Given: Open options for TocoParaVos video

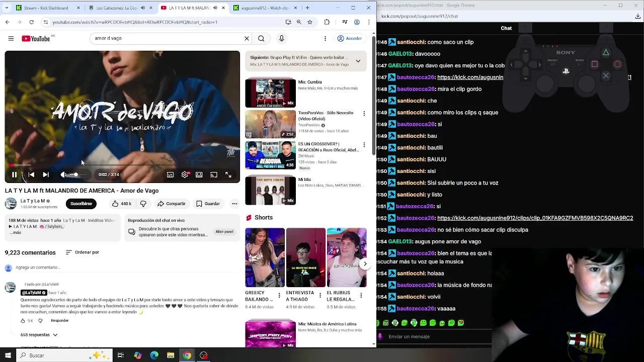Looking at the screenshot, I should click(364, 114).
